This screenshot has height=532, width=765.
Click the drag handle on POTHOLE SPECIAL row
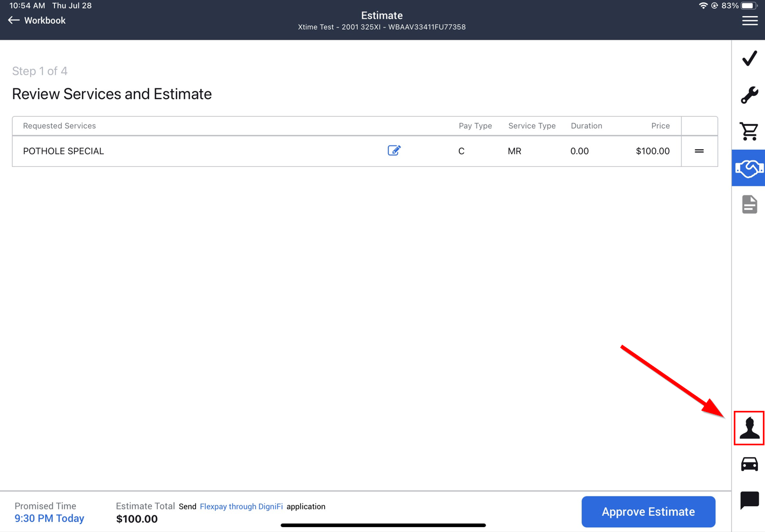pyautogui.click(x=699, y=151)
